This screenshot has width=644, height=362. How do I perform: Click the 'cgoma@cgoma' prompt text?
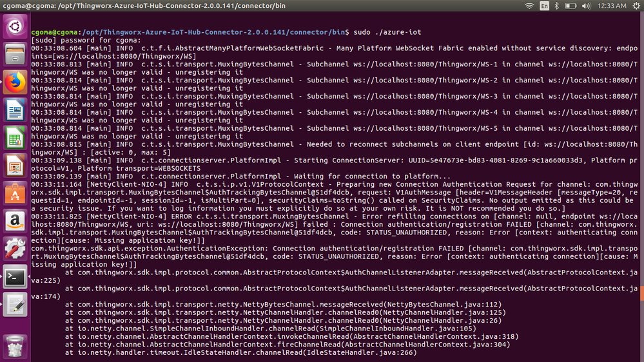(x=54, y=32)
